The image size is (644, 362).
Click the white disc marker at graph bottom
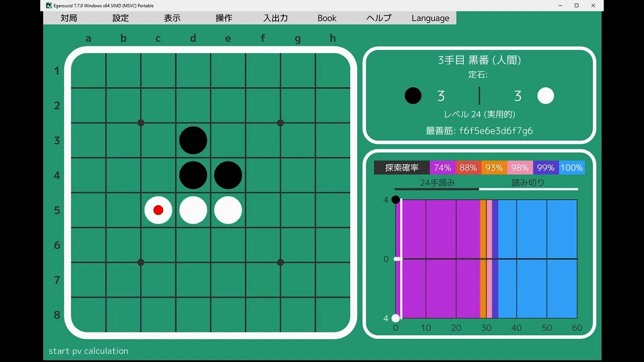pos(395,318)
